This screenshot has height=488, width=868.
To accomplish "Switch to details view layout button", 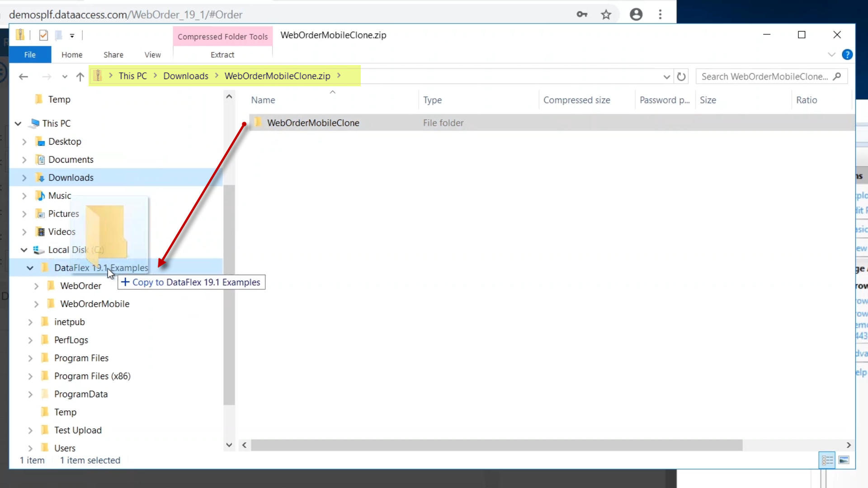I will coord(827,460).
